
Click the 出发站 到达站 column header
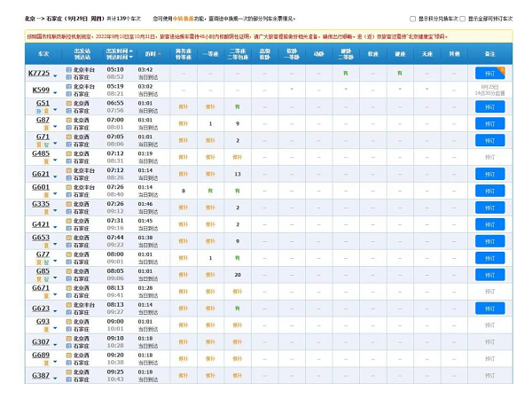(x=82, y=54)
